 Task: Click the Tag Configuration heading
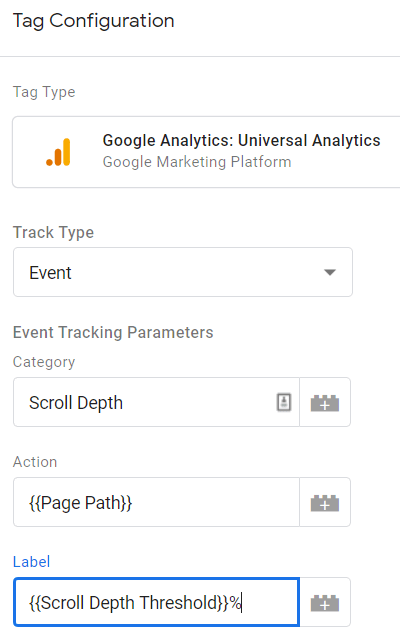[94, 20]
